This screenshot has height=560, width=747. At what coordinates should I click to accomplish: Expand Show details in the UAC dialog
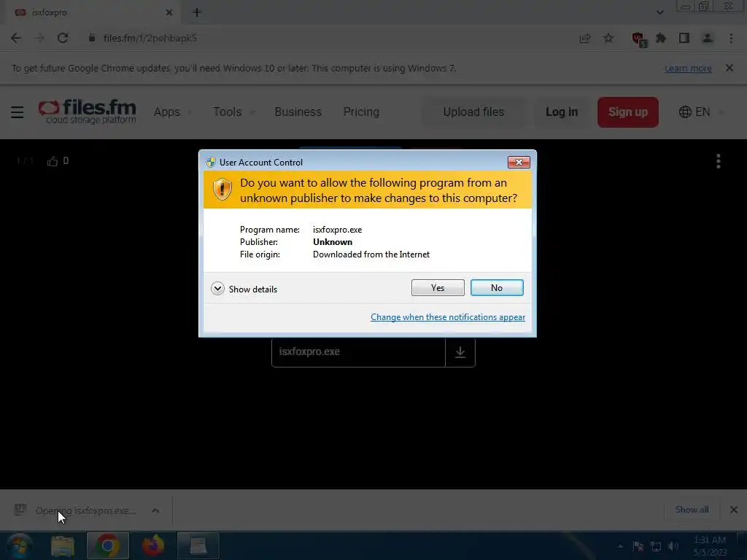point(244,289)
